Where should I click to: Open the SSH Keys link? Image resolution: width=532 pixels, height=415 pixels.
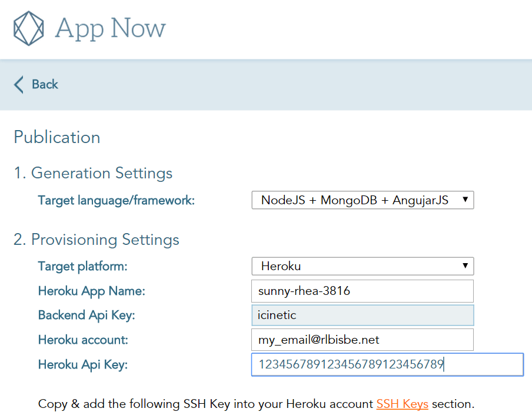point(402,404)
